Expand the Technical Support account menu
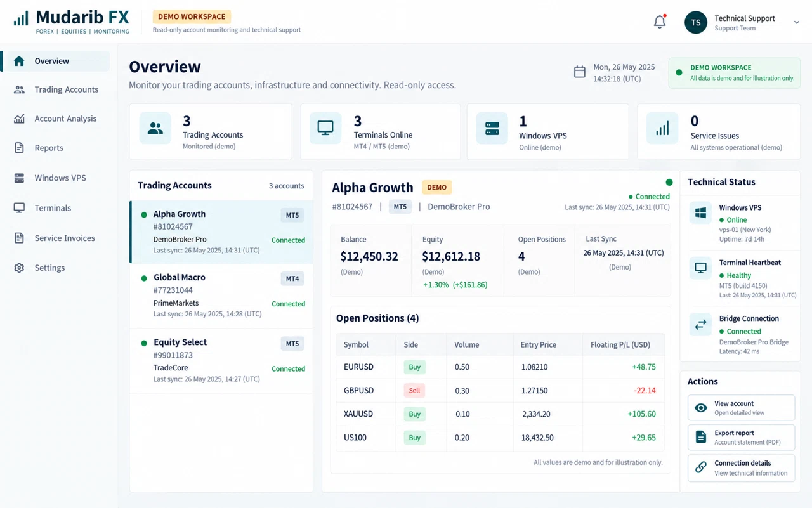The image size is (812, 508). click(x=797, y=22)
